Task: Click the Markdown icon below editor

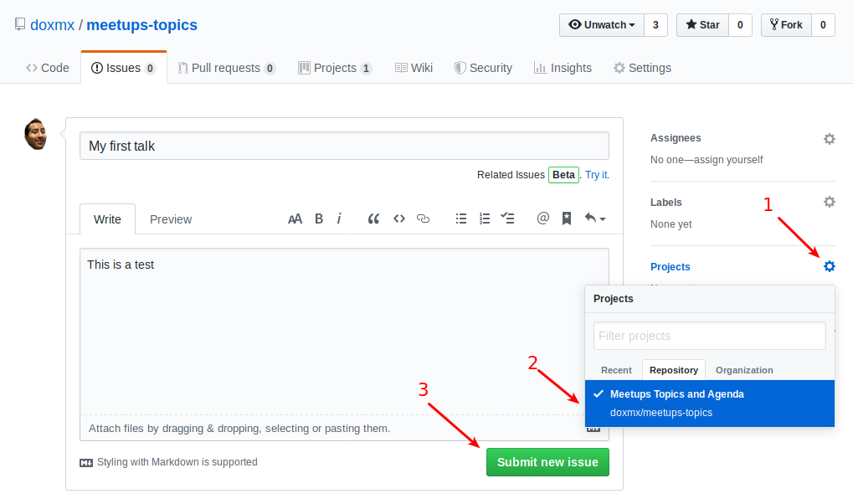Action: [x=86, y=463]
